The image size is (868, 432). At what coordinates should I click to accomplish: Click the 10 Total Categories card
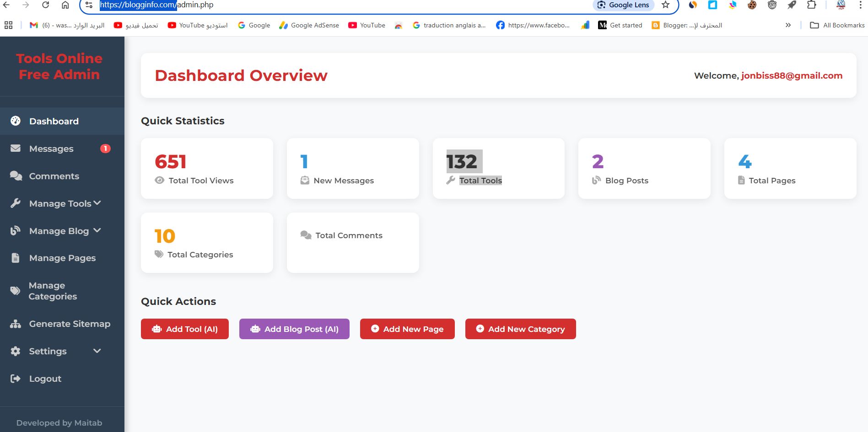207,243
